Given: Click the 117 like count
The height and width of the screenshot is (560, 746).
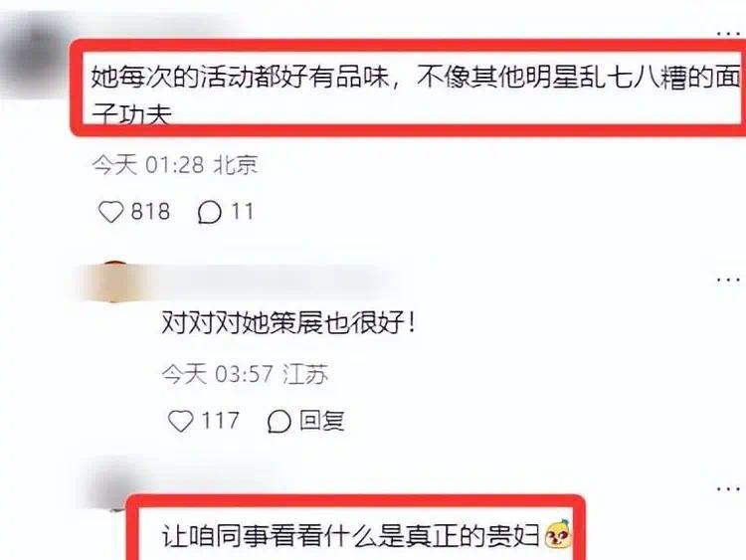Looking at the screenshot, I should point(220,421).
